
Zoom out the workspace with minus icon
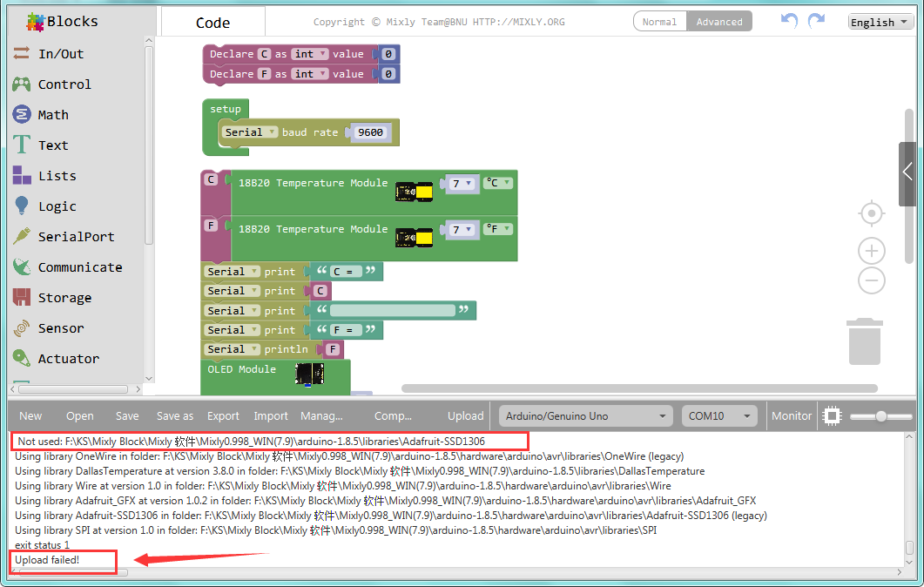pos(872,280)
